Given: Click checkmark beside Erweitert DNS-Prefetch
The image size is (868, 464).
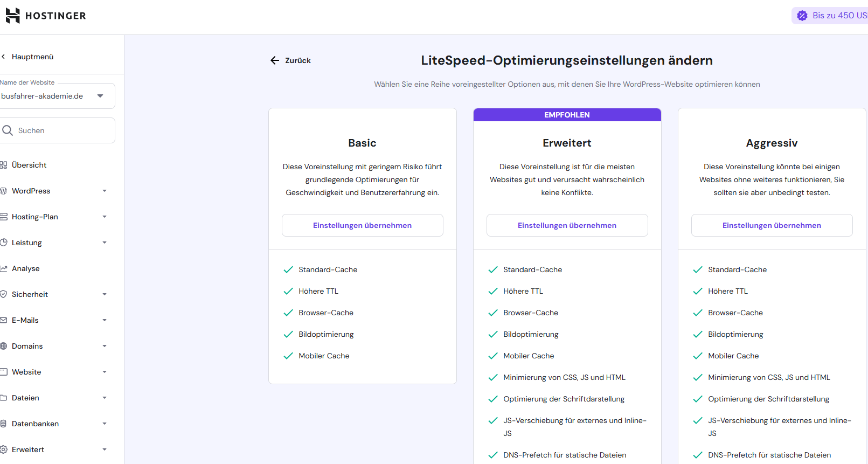Looking at the screenshot, I should click(493, 455).
